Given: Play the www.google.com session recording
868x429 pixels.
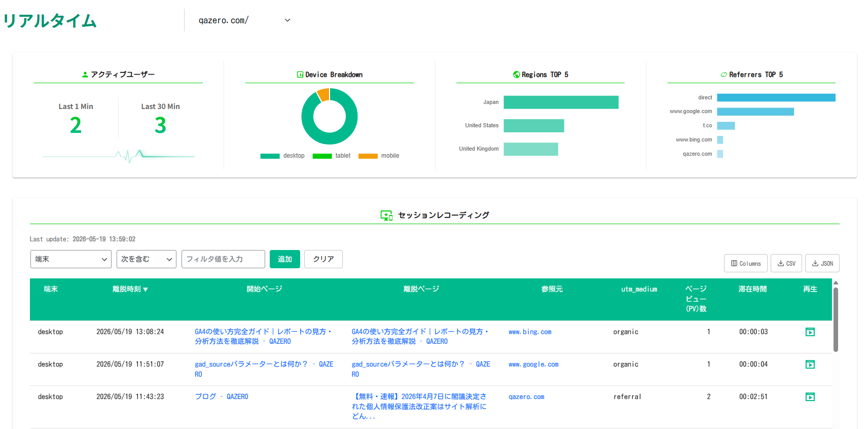Looking at the screenshot, I should (810, 365).
